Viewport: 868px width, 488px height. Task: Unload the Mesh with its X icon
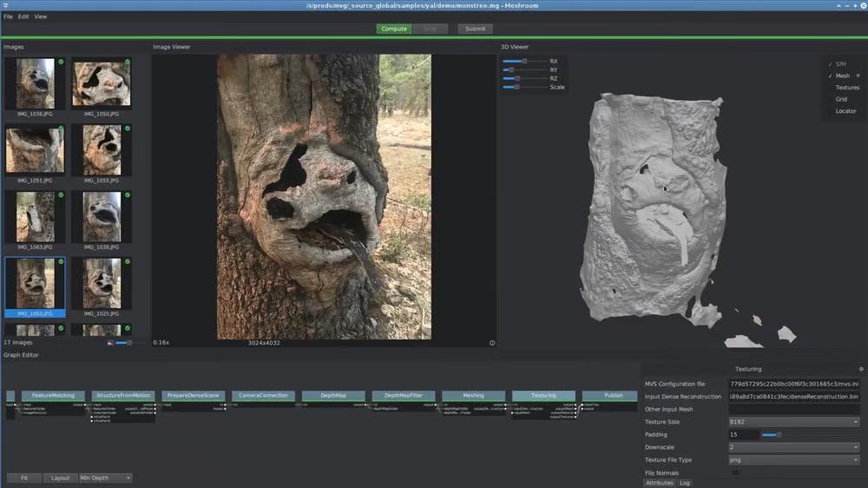tap(858, 76)
